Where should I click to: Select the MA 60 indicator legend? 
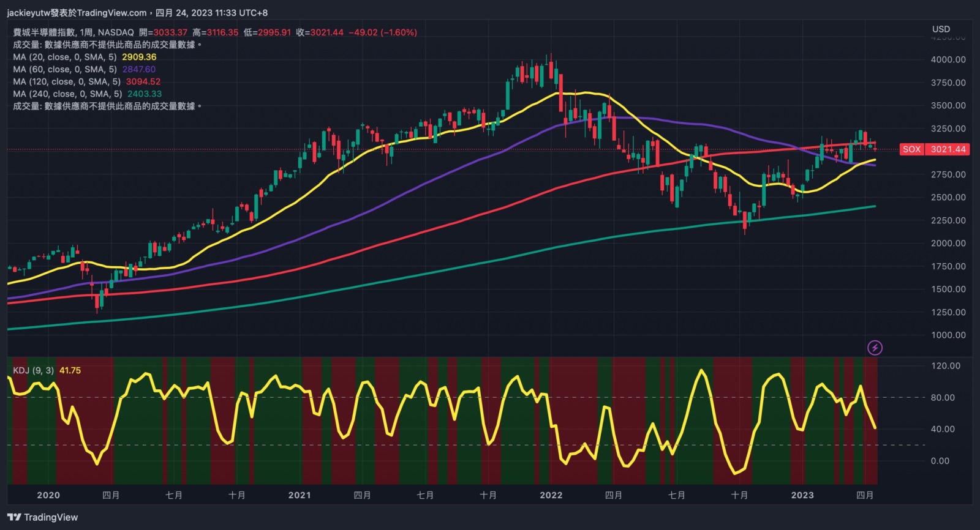click(65, 69)
